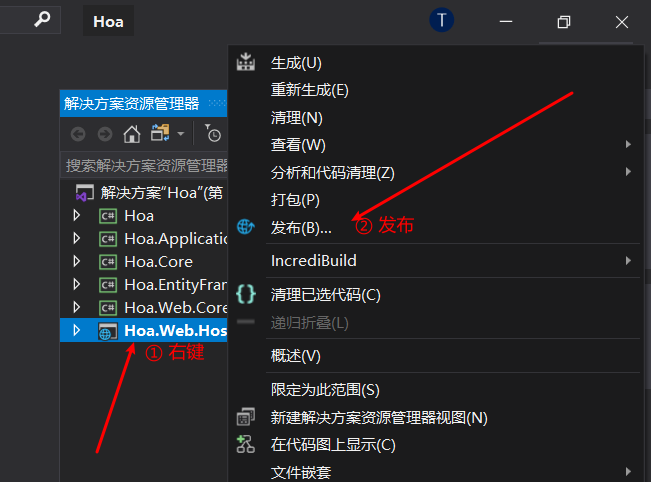Click the switch views icon in Solution Explorer
651x482 pixels.
160,134
